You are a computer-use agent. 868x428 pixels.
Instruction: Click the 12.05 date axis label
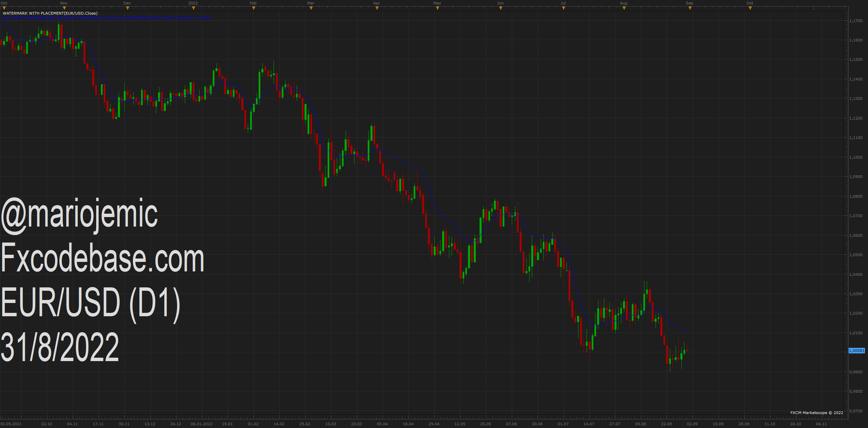(x=460, y=424)
